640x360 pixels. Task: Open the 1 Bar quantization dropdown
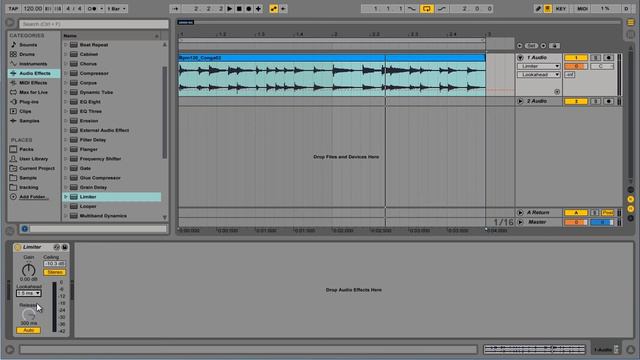(116, 9)
